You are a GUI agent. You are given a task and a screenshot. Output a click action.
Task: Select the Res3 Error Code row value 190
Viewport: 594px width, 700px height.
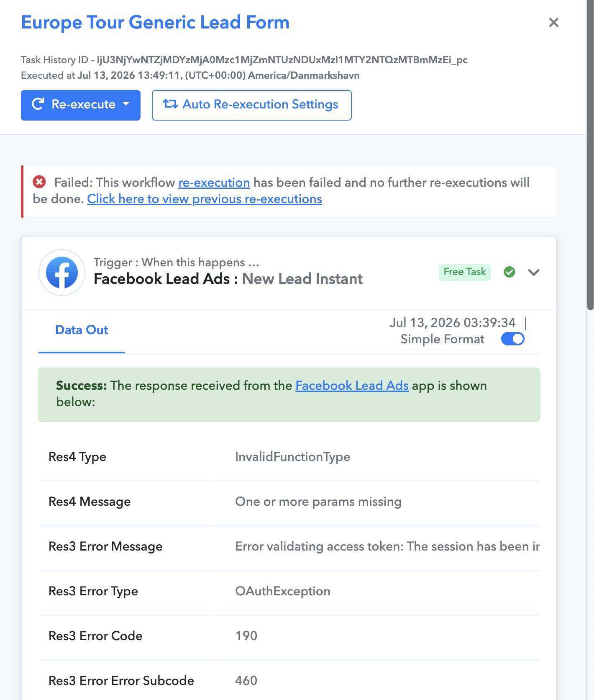(x=246, y=636)
